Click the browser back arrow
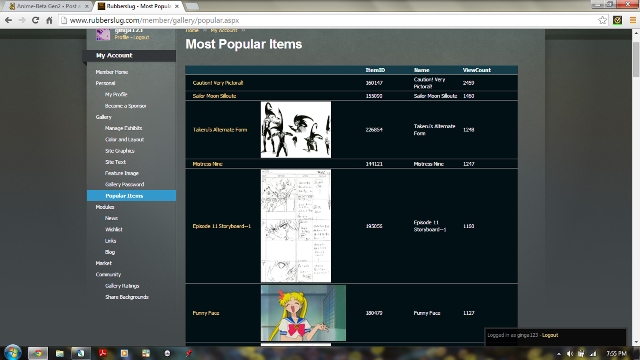 point(8,20)
